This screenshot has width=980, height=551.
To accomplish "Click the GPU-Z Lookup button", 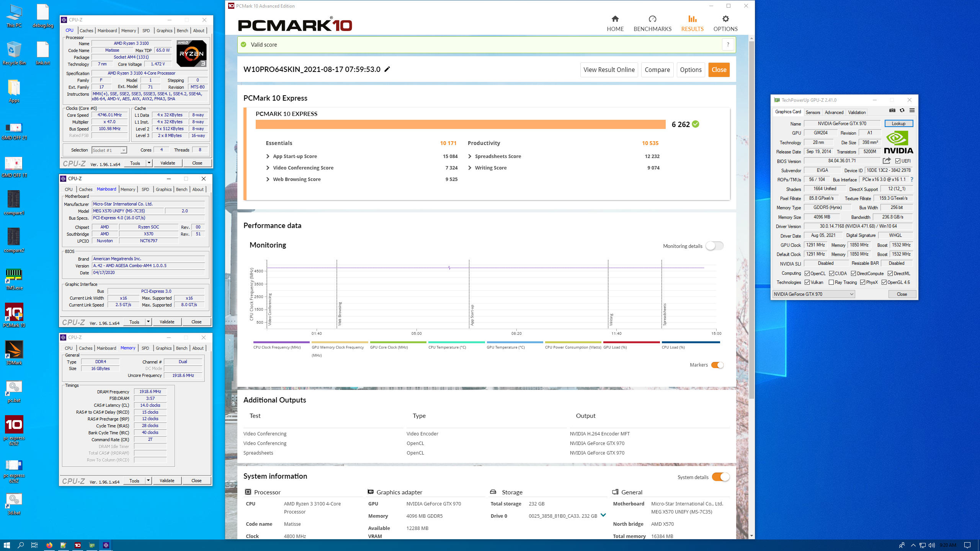I will coord(898,124).
